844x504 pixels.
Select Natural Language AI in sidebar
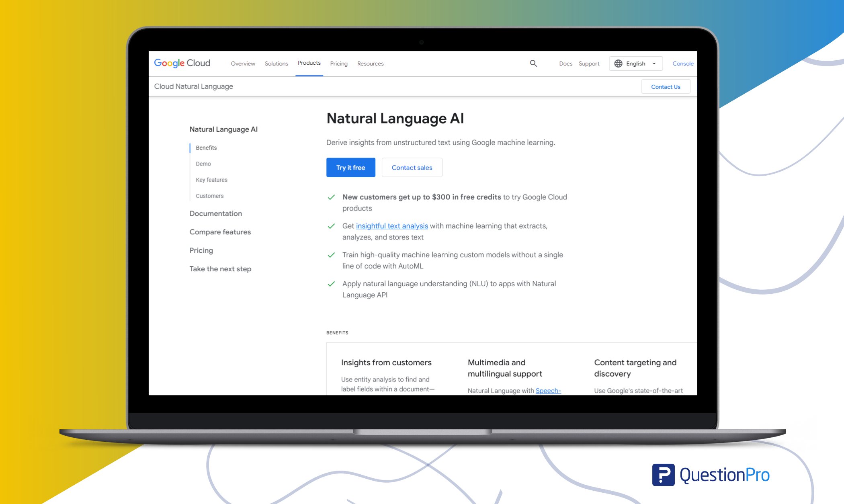pos(223,129)
